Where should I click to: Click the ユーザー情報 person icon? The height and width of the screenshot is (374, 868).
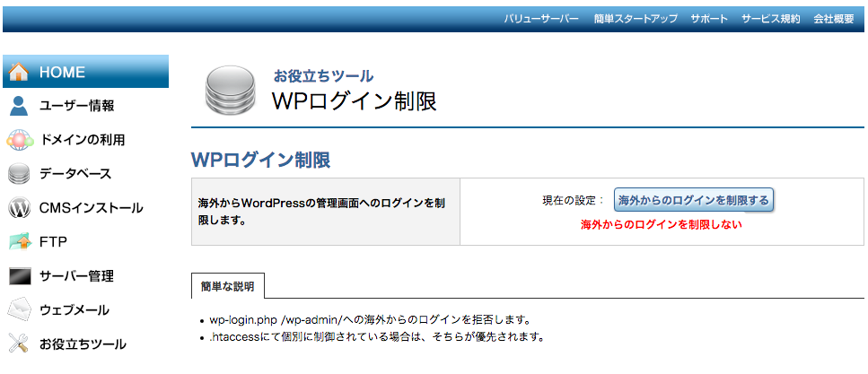[x=19, y=106]
